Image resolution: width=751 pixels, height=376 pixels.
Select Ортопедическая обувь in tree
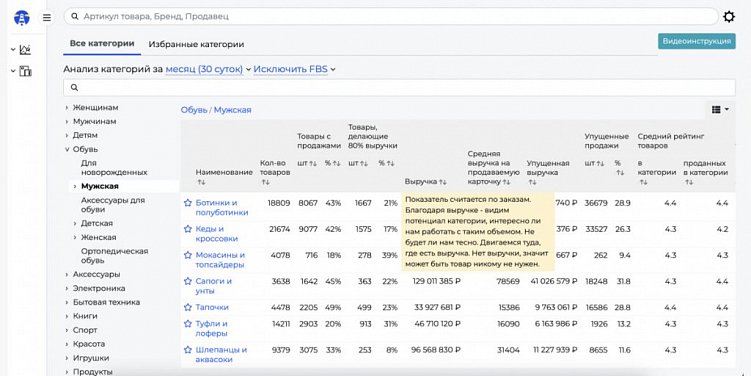(114, 256)
